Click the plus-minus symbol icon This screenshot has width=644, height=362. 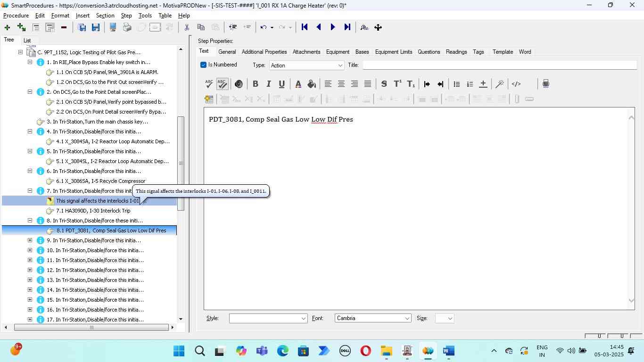483,84
